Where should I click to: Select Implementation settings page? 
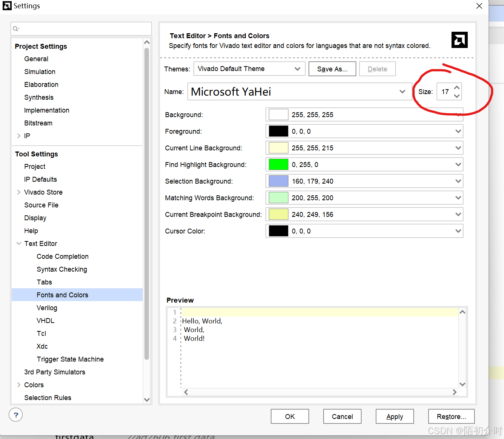pyautogui.click(x=47, y=110)
